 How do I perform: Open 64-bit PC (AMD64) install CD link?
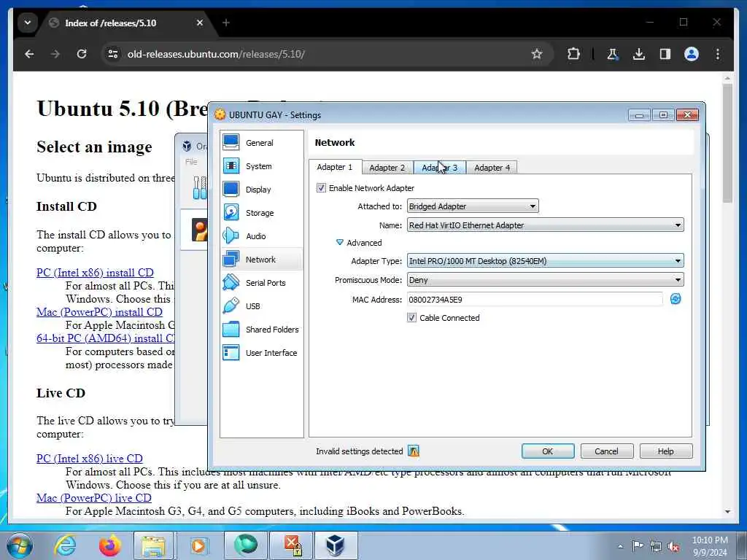105,338
